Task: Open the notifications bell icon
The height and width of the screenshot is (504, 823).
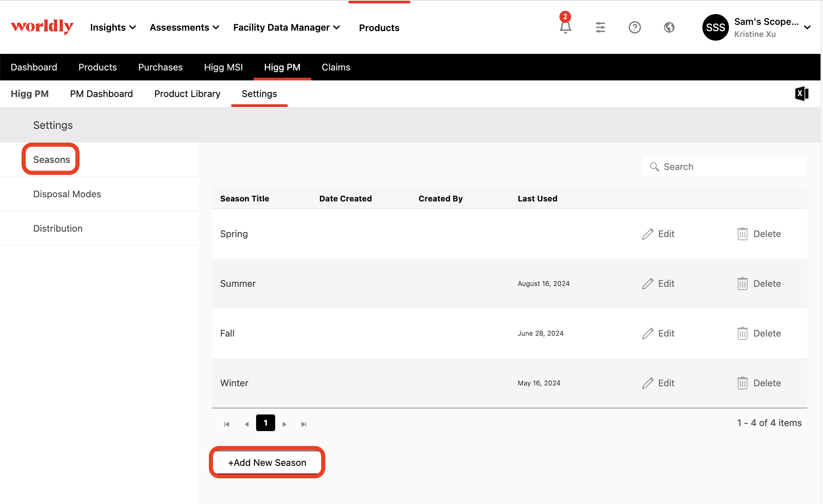Action: [565, 27]
